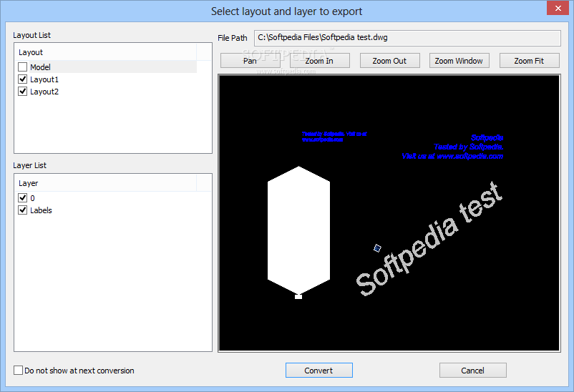Enable Do not show at next conversion
The image size is (574, 392).
pyautogui.click(x=19, y=371)
